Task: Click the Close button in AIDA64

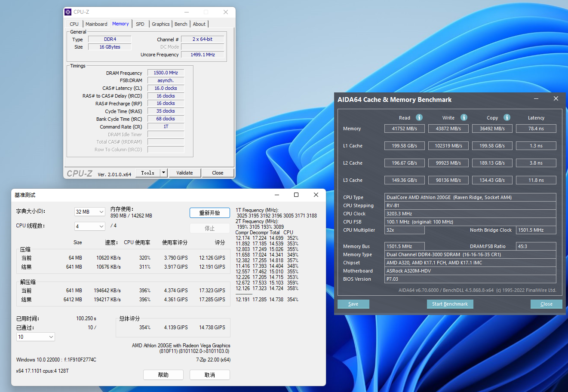Action: [x=547, y=304]
